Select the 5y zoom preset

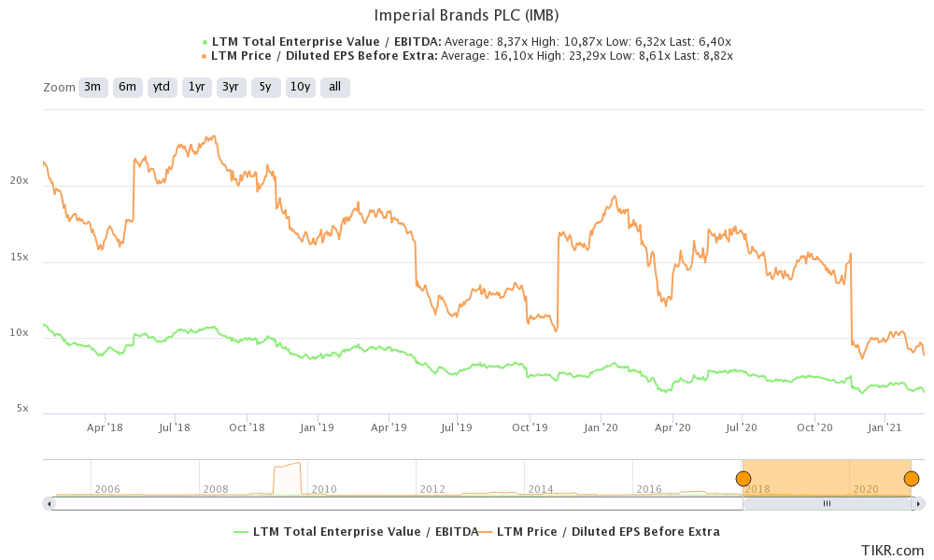coord(265,87)
